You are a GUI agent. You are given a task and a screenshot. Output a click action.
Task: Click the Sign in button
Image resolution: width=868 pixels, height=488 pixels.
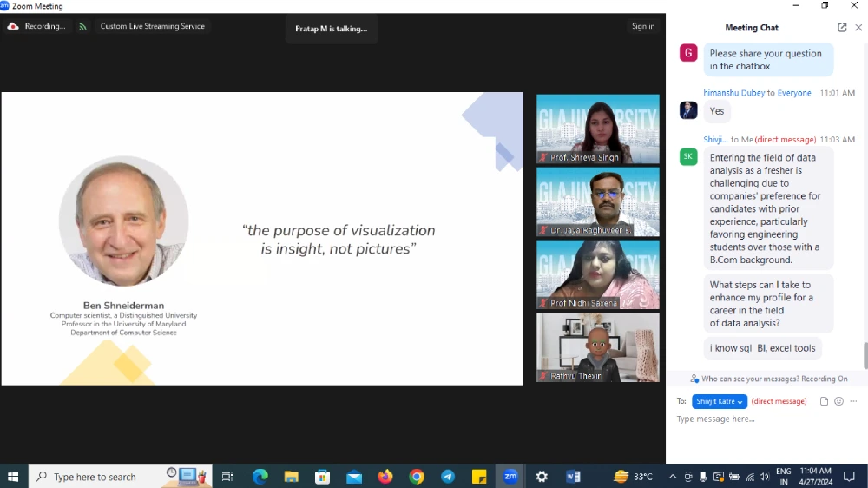pos(643,26)
